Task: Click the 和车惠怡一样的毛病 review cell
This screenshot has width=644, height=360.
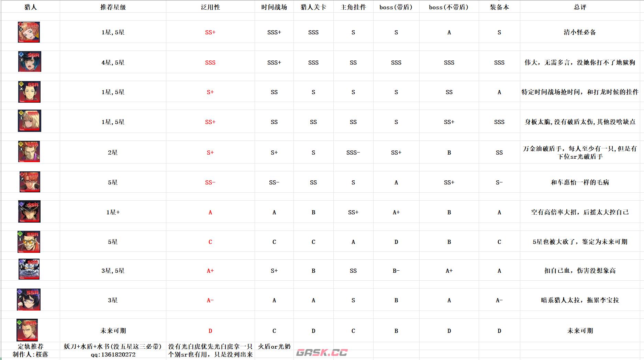Action: click(x=580, y=182)
